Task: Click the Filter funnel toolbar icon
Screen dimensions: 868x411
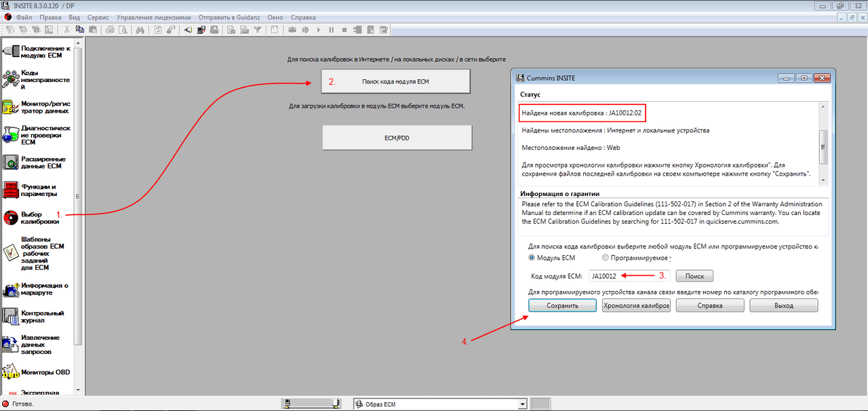Action: [258, 30]
